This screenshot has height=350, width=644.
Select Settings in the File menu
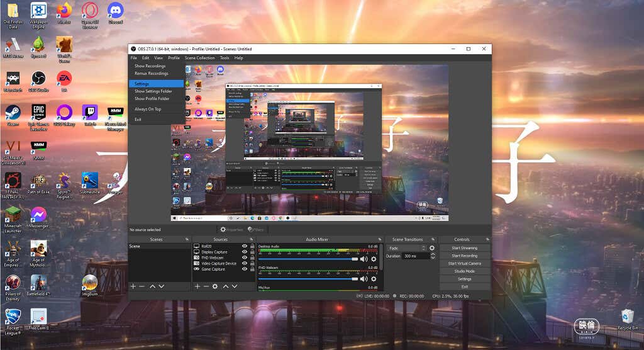[156, 83]
